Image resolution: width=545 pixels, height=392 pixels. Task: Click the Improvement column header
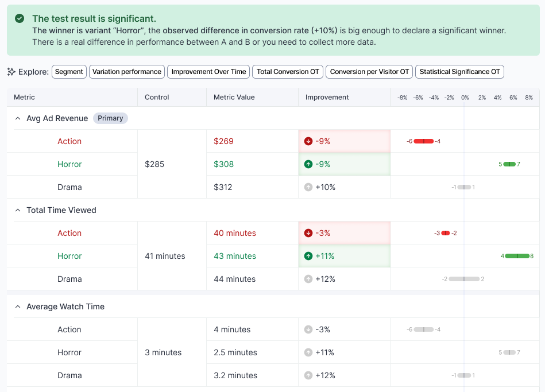pyautogui.click(x=327, y=98)
